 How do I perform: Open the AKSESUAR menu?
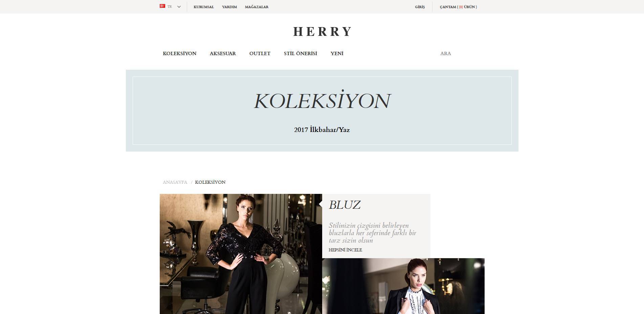click(223, 53)
